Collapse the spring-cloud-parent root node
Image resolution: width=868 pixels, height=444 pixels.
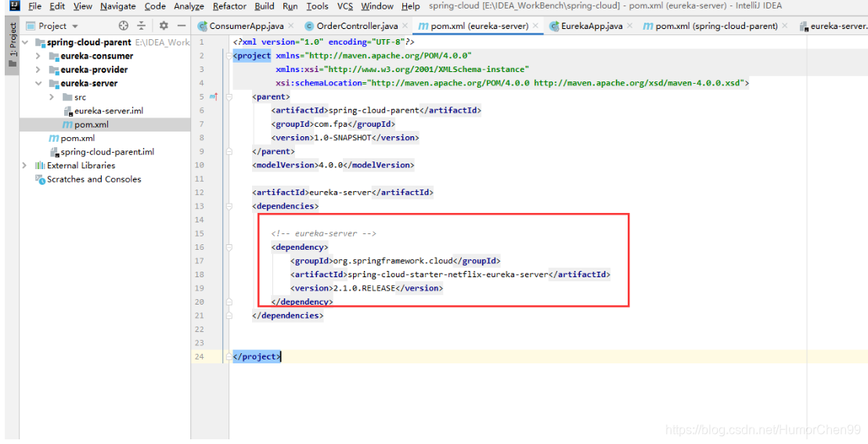click(25, 42)
